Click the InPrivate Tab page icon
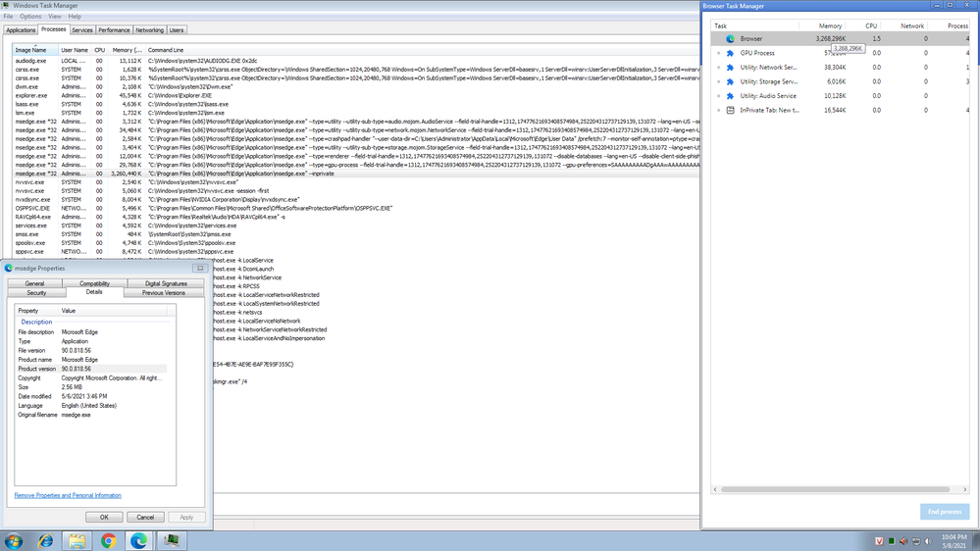The image size is (980, 551). pos(730,110)
